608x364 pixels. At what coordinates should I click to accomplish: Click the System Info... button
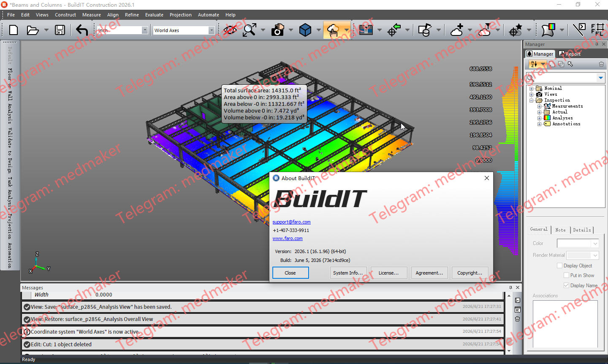348,273
